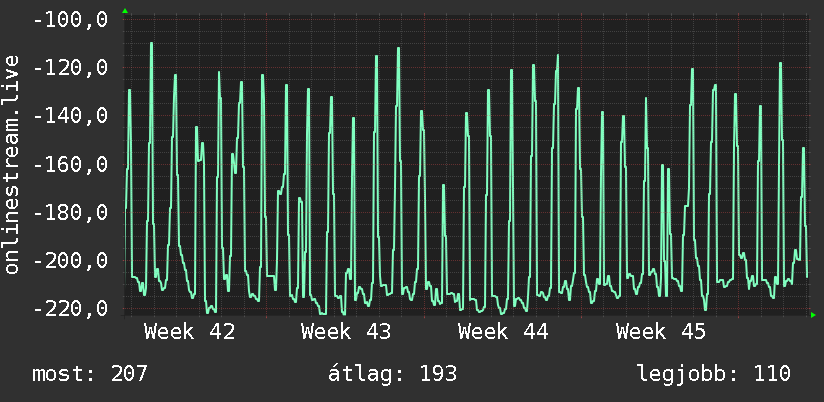Screen dimensions: 824x402
Task: Click the '-100,0' y-axis label
Action: pos(70,20)
